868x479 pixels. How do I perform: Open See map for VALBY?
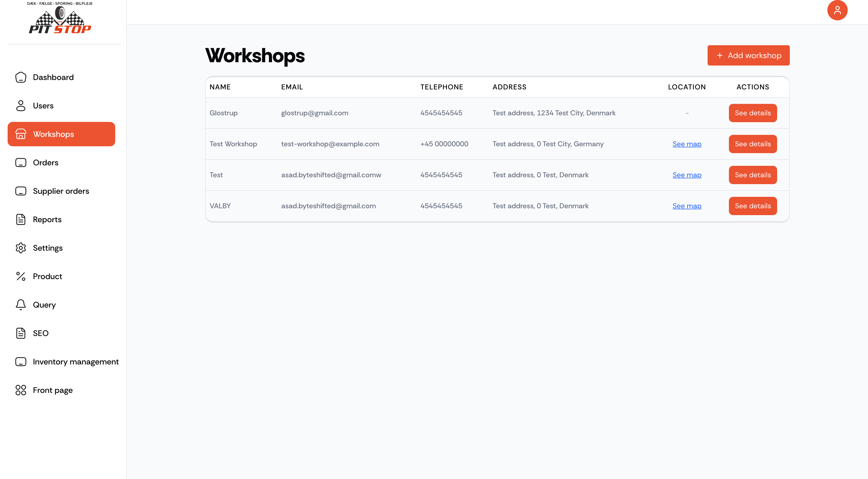click(x=687, y=206)
